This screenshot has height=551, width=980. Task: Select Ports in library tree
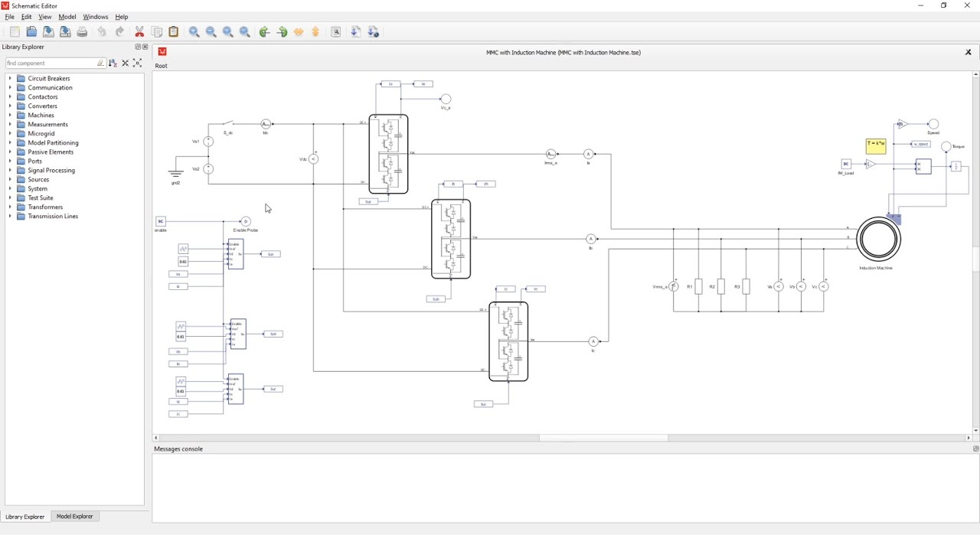[35, 161]
